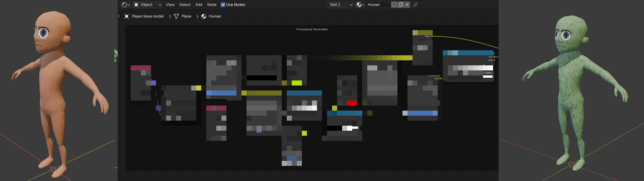The width and height of the screenshot is (644, 181).
Task: Uncheck the Use Nodes checkbox
Action: [x=223, y=5]
